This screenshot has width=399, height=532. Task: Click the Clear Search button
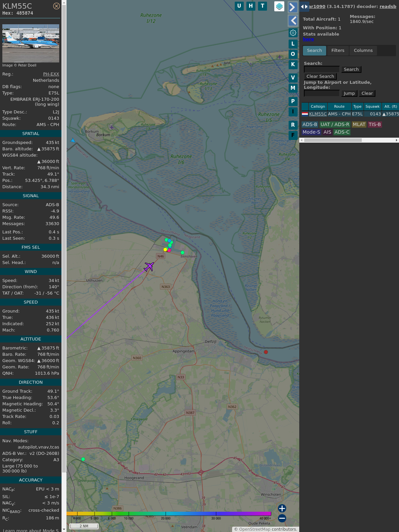[x=320, y=76]
